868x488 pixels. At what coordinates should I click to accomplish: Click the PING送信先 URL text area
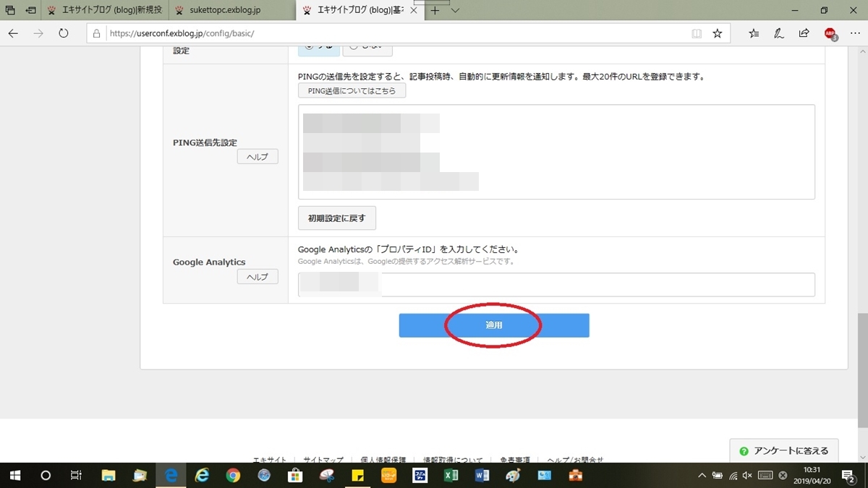click(556, 152)
